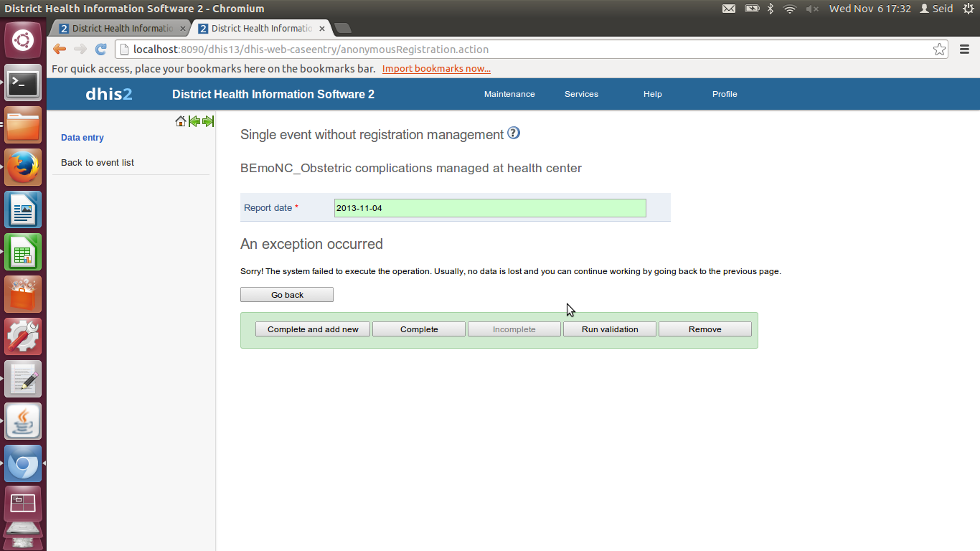The image size is (980, 551).
Task: Click the BEmoNC_Obstetric complications program title
Action: click(411, 168)
